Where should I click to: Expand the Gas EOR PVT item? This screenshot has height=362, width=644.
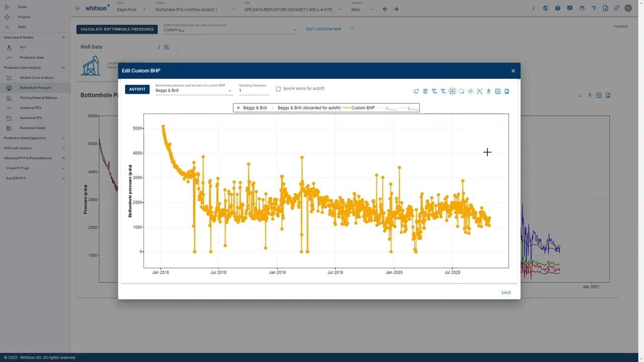click(x=63, y=178)
